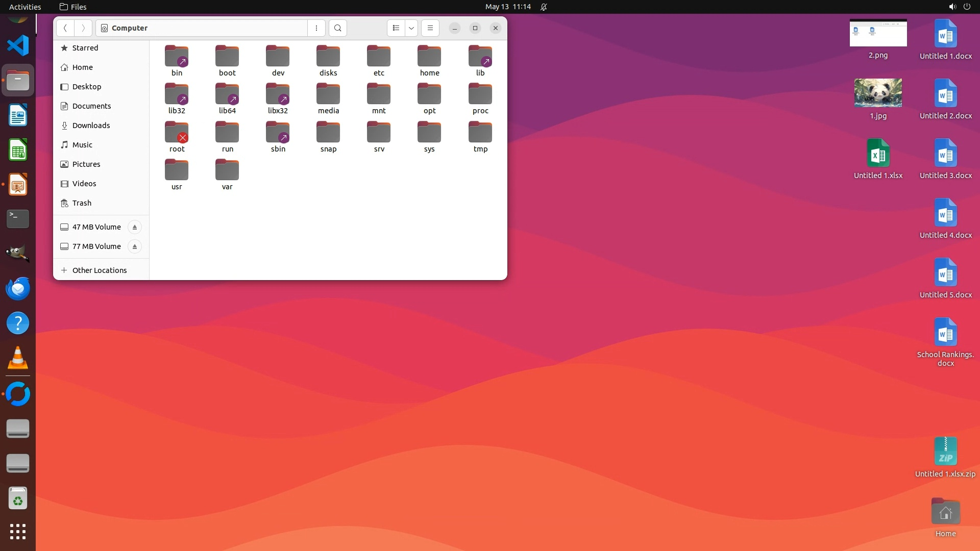Screen dimensions: 980x551
Task: Open the view options dropdown arrow
Action: coord(411,28)
